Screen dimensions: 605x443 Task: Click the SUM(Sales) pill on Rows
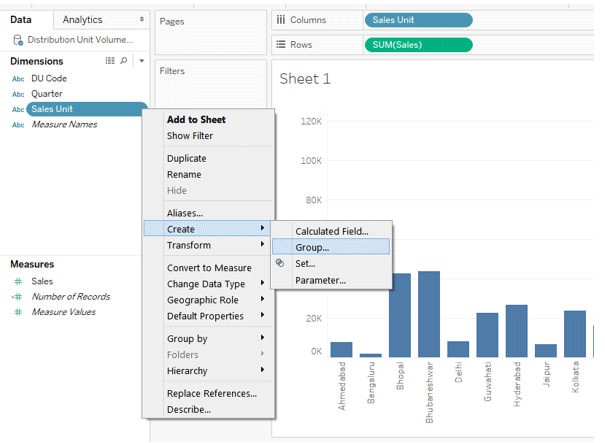[417, 44]
